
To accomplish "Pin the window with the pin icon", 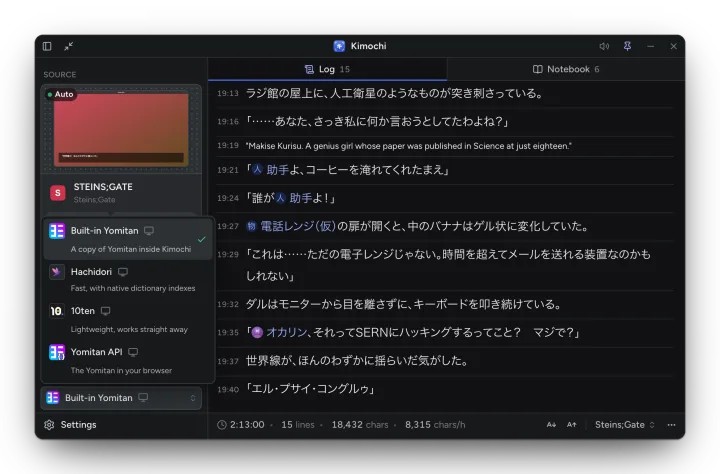I will point(627,46).
